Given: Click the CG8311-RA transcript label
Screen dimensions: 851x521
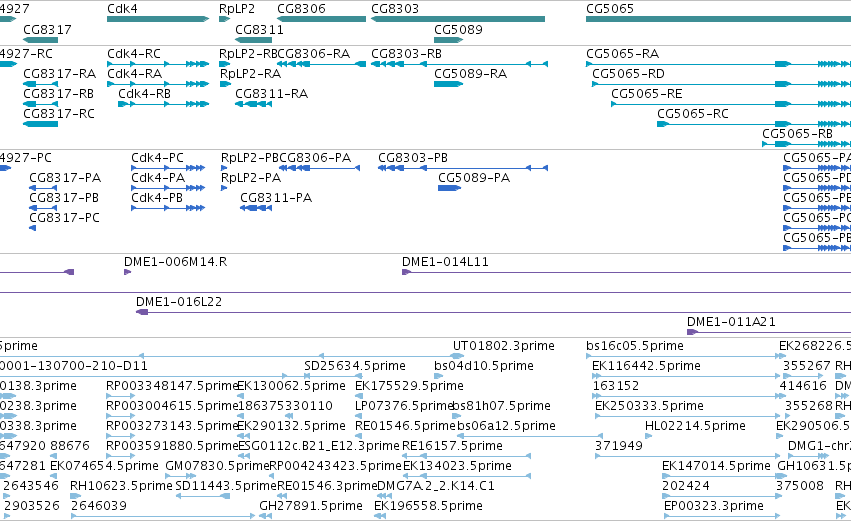Looking at the screenshot, I should click(x=271, y=94).
